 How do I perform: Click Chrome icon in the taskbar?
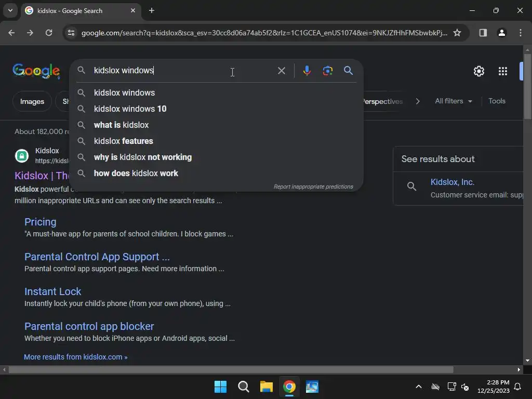tap(289, 387)
